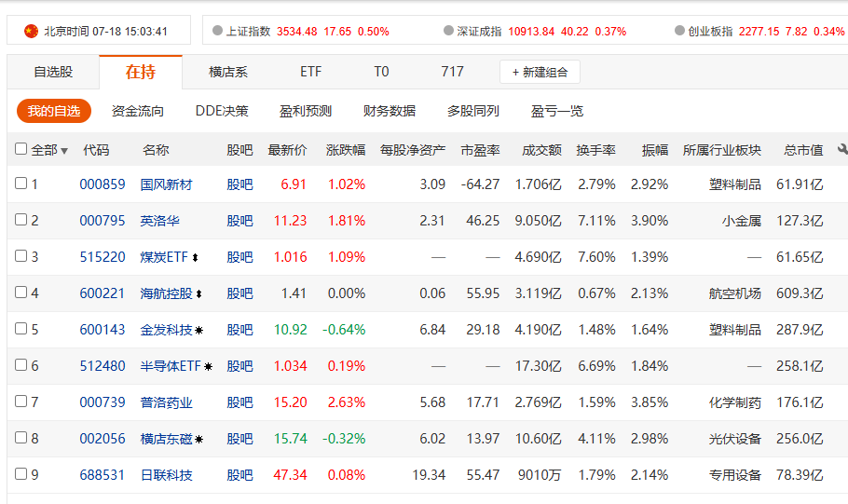
Task: Open the 盈利预测 view
Action: [305, 111]
